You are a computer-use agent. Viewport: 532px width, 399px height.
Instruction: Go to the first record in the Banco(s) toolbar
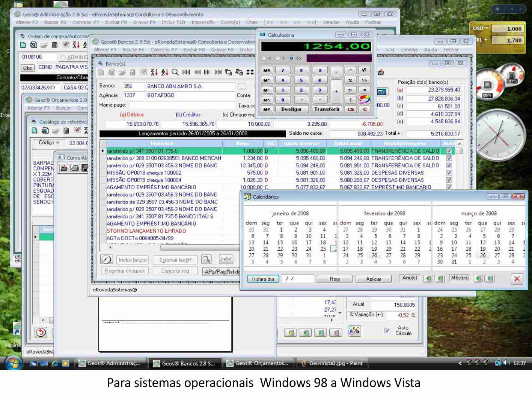186,72
